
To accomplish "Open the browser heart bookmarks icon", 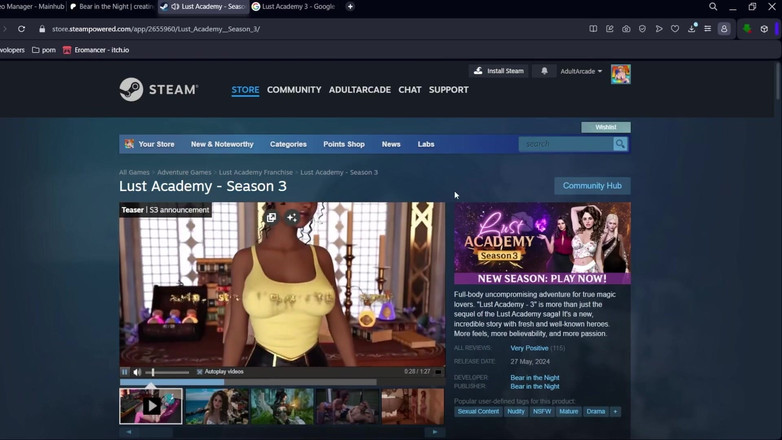I will (675, 29).
